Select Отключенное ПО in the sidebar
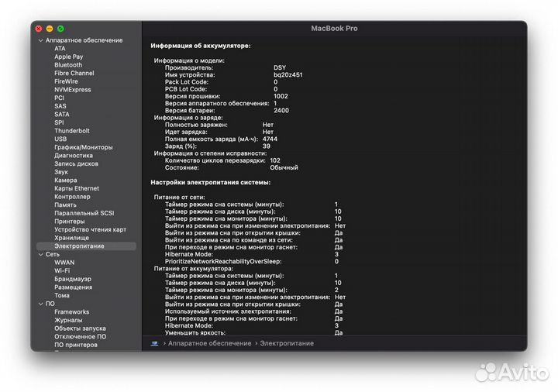 tap(80, 336)
